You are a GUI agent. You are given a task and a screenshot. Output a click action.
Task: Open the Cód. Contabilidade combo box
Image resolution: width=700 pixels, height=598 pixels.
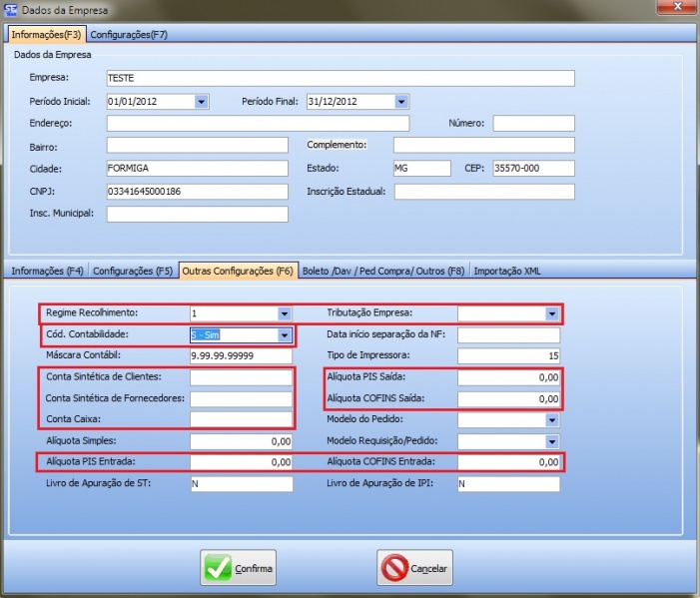click(x=284, y=335)
